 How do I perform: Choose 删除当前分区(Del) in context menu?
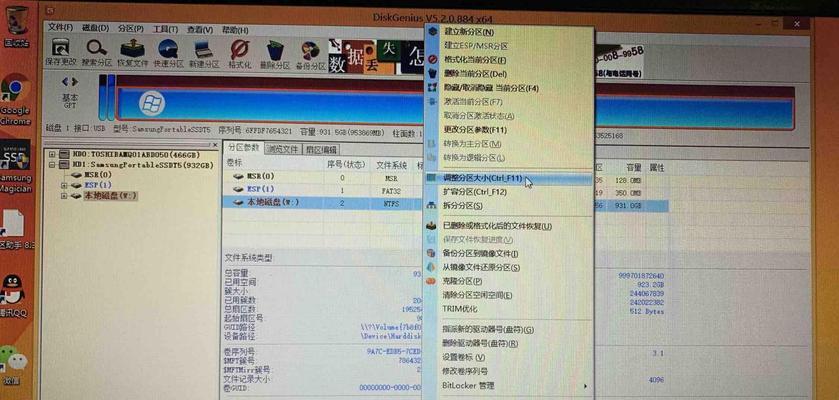tap(476, 74)
